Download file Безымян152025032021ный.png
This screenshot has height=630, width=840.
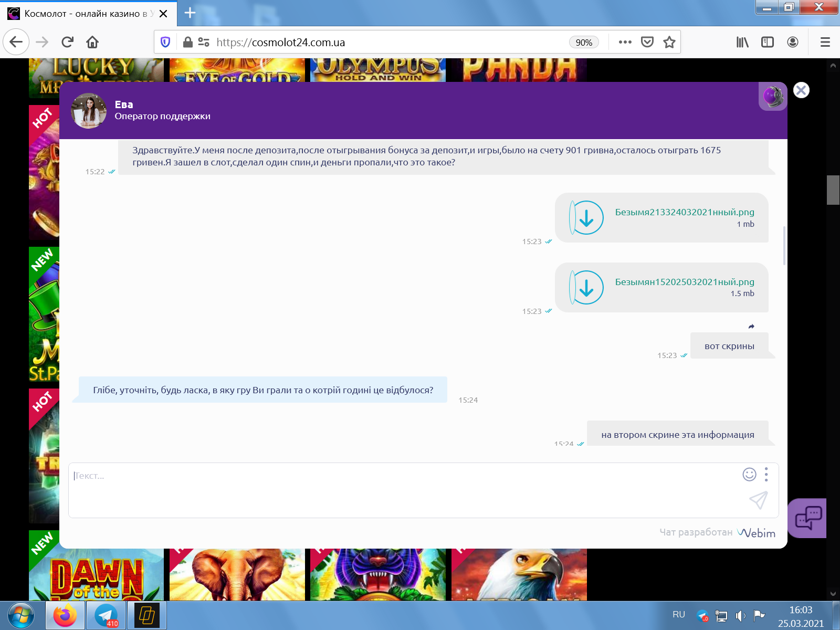pyautogui.click(x=586, y=287)
